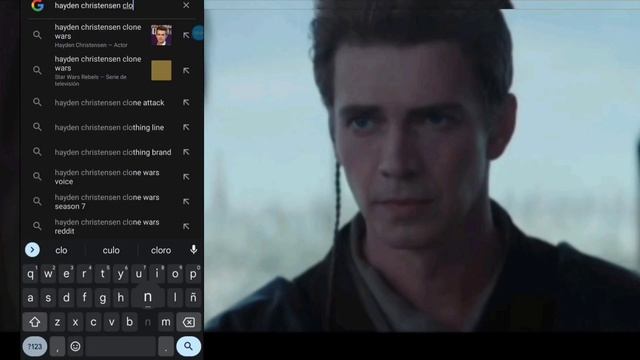This screenshot has height=360, width=640.
Task: Tap the 's' key
Action: (x=48, y=298)
